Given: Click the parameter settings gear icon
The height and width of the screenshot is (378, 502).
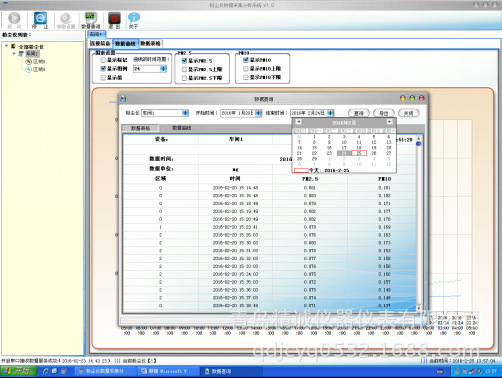Looking at the screenshot, I should (65, 18).
